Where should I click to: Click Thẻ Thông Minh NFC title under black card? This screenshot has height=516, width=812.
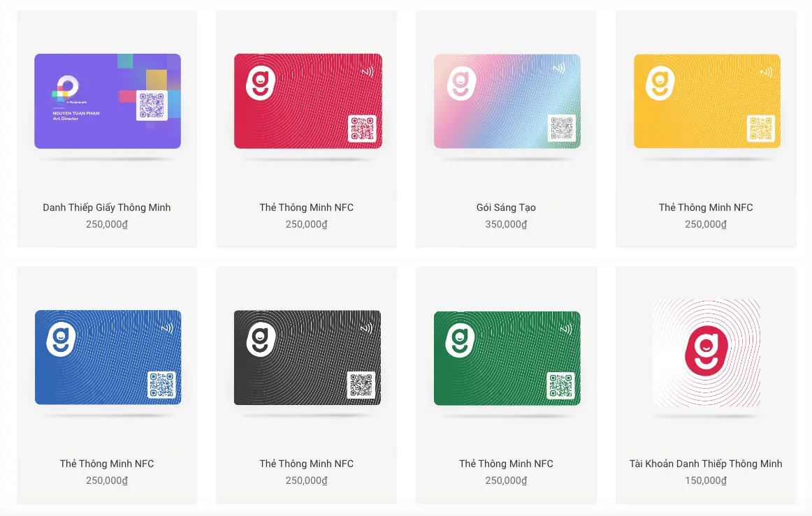(x=307, y=464)
